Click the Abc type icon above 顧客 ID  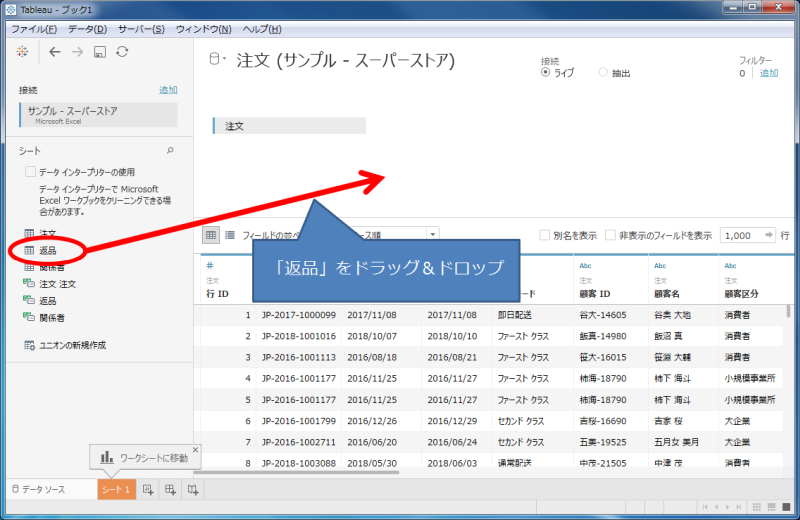pyautogui.click(x=585, y=265)
